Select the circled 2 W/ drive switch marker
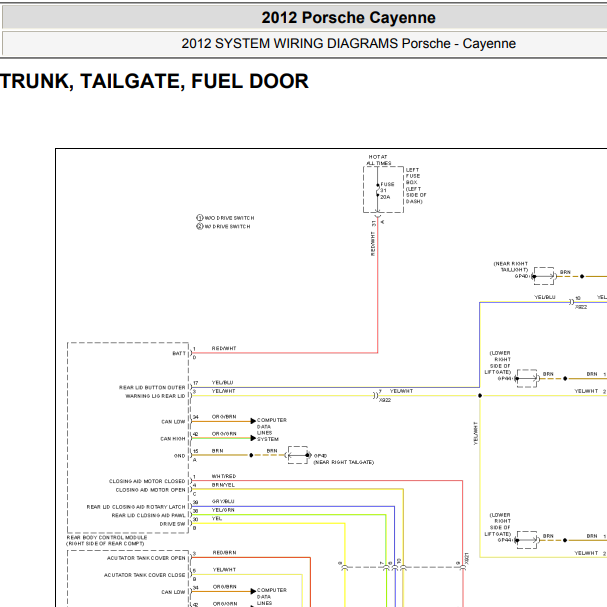 (x=200, y=226)
